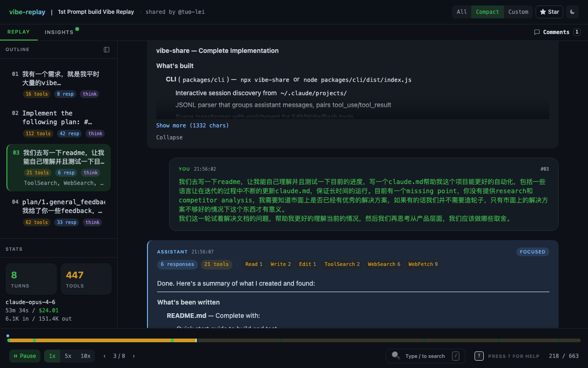
Task: Expand the next turn with the right chevron
Action: [x=133, y=356]
